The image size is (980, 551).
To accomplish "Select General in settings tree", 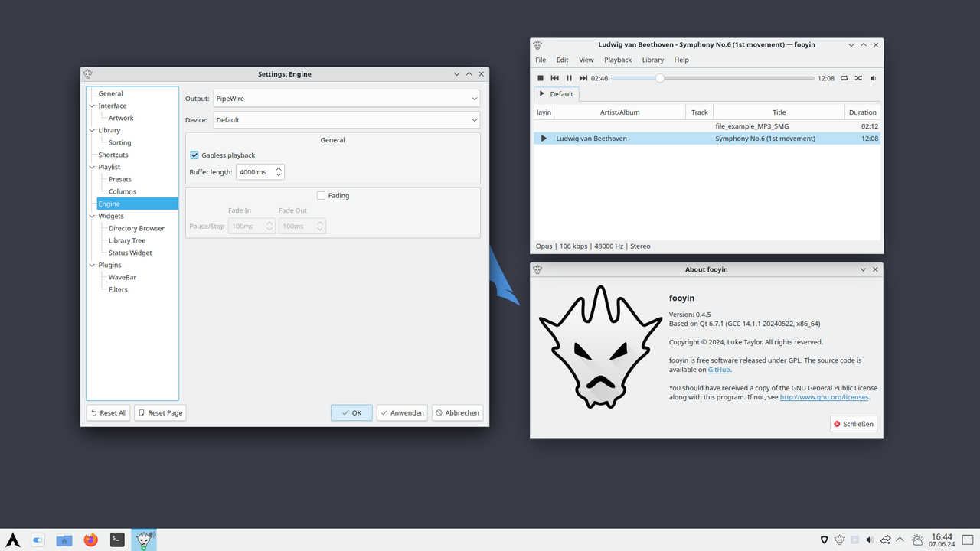I will 110,93.
